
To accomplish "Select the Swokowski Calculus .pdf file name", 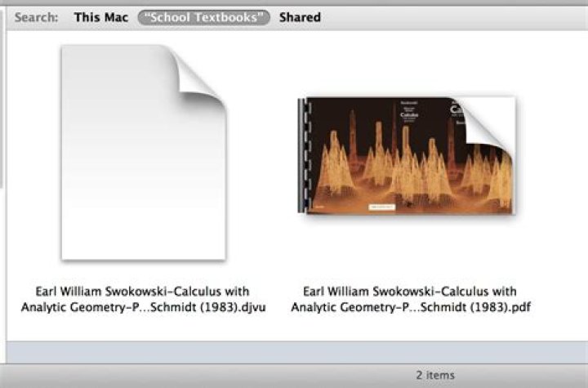I will [411, 299].
